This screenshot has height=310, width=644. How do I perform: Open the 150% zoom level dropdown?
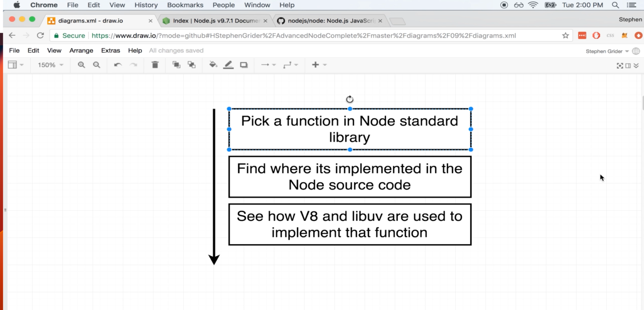[x=50, y=65]
